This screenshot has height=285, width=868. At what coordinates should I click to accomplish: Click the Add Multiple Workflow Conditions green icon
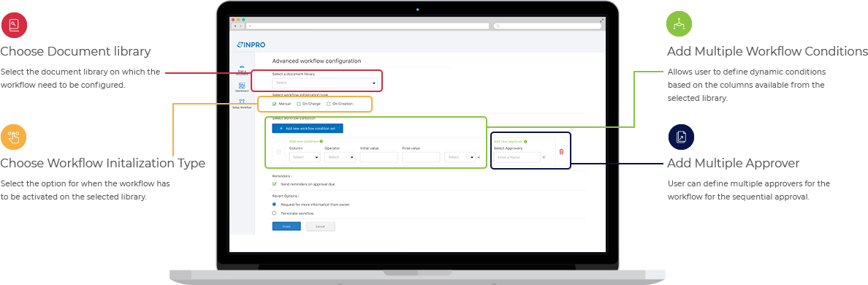[679, 24]
